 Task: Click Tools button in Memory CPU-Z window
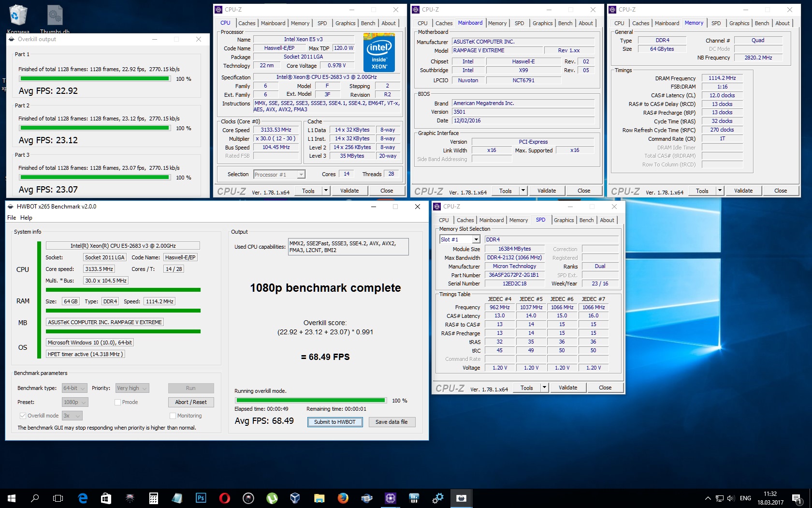click(x=702, y=191)
